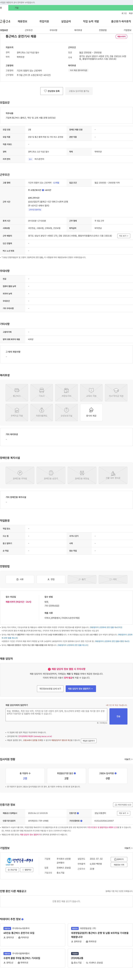
Task: Click the 자녀 학자금 지원 icon
Action: pos(116,393)
